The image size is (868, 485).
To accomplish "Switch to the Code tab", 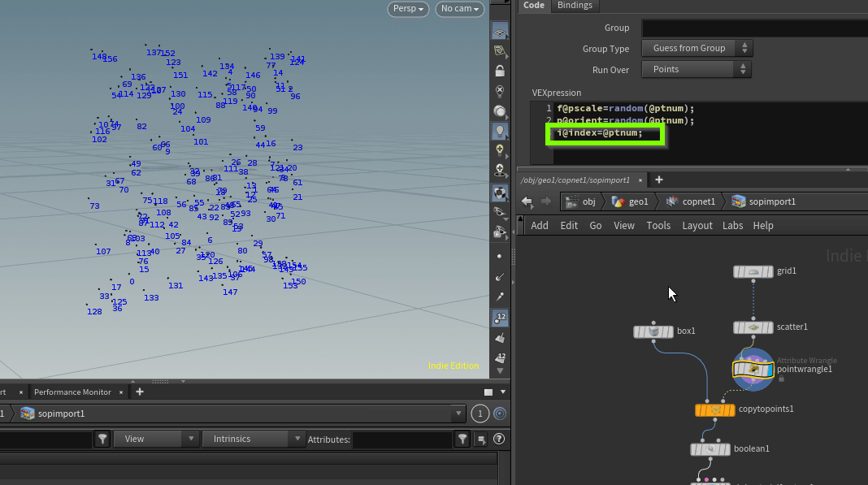I will [x=534, y=6].
